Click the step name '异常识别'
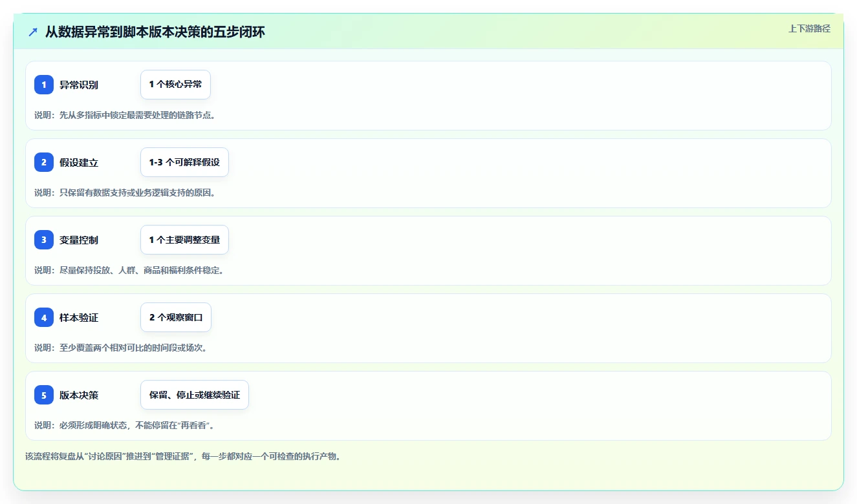The height and width of the screenshot is (504, 857). coord(79,85)
